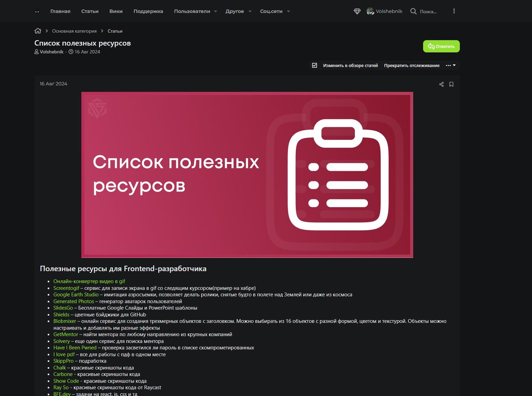Click the site logo icon
Viewport: 532px width, 396px height.
(37, 11)
